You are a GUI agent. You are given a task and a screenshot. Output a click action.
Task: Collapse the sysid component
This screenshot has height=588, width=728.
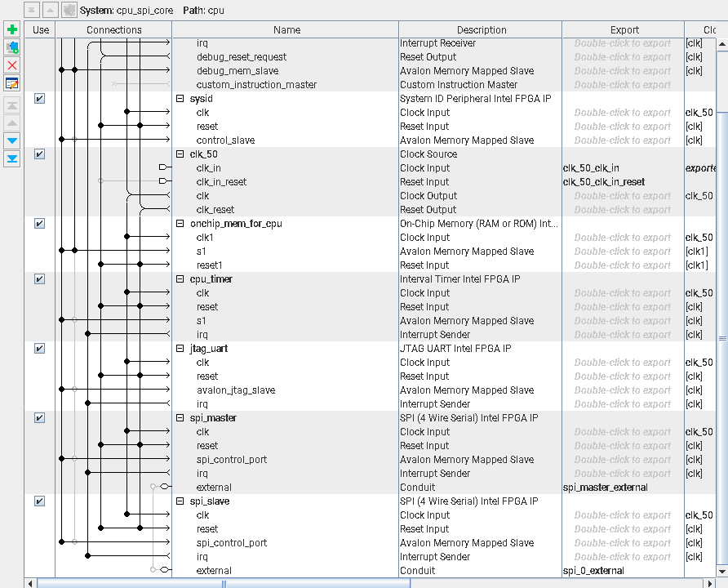(x=180, y=99)
